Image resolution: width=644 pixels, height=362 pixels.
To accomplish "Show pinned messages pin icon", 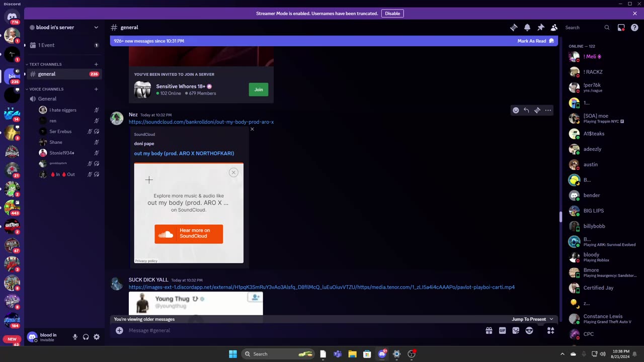I will click(540, 28).
